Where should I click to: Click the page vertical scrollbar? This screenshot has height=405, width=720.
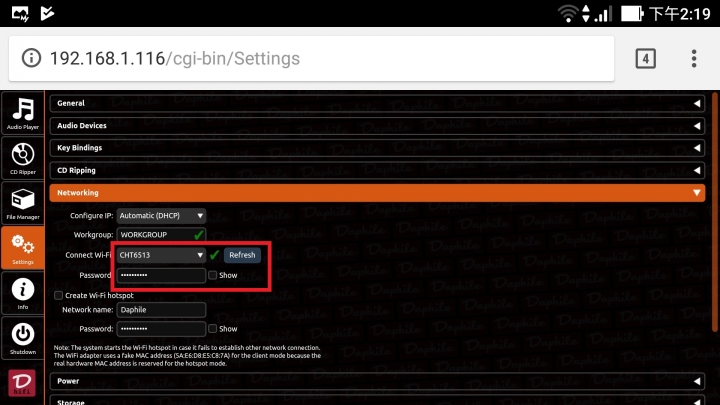[714, 211]
